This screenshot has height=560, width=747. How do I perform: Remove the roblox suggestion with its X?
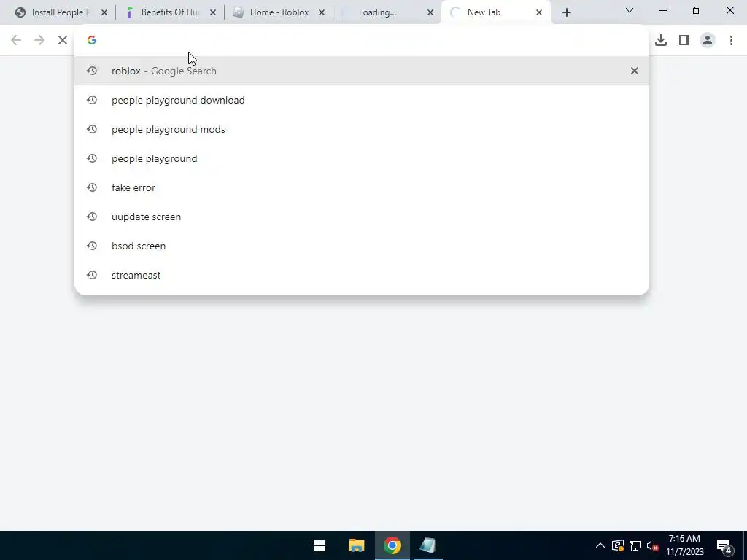[634, 71]
